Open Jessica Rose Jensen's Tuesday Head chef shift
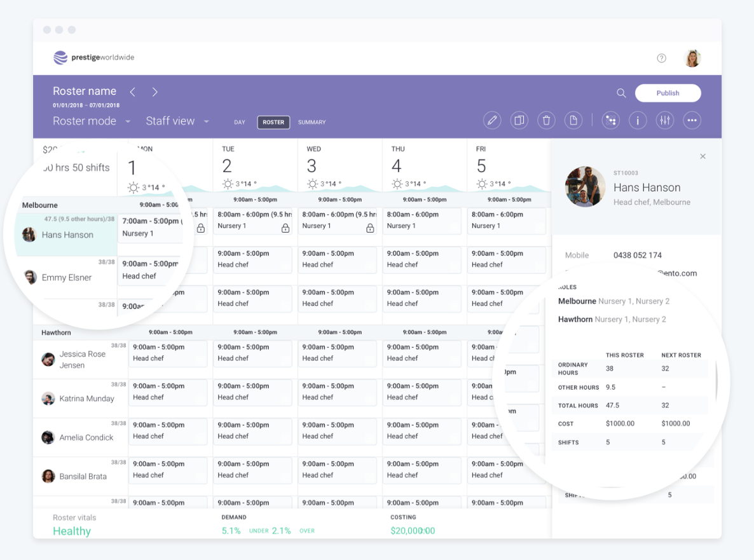The height and width of the screenshot is (560, 754). pyautogui.click(x=252, y=353)
